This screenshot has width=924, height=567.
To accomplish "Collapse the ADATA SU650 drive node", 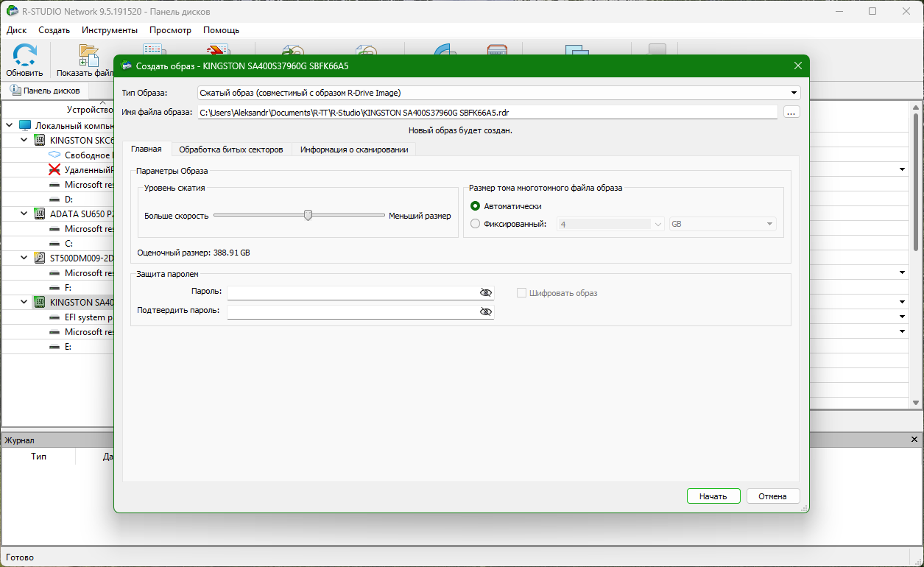I will click(x=24, y=214).
